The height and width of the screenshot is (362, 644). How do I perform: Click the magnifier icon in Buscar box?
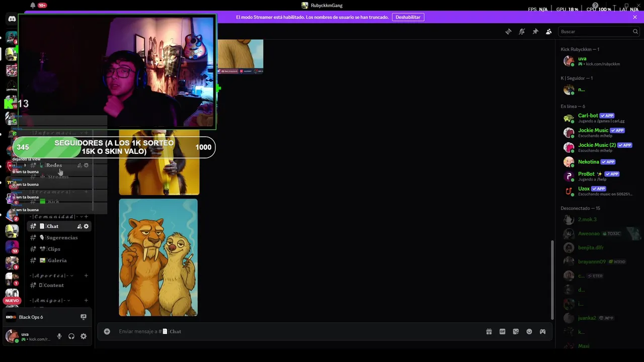point(635,31)
